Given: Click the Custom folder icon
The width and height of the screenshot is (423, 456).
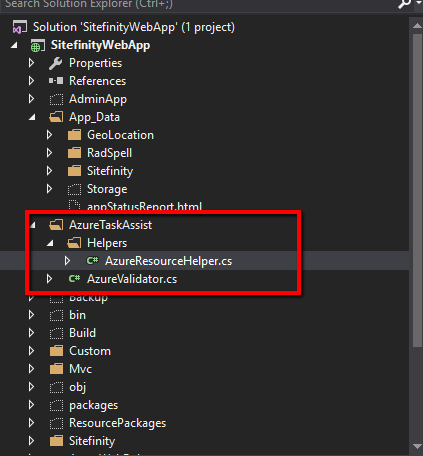Looking at the screenshot, I should click(x=56, y=351).
